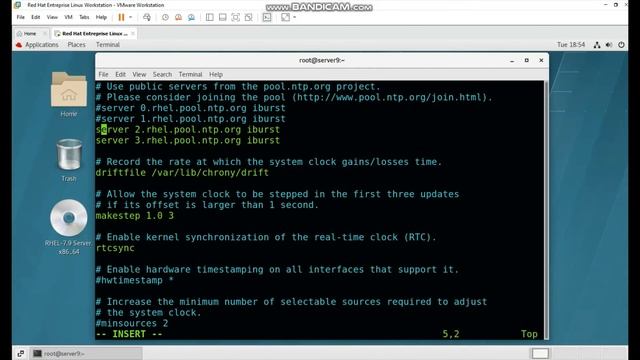Minimize the root@server9 terminal window
Screen dimensions: 640x360
coord(512,60)
